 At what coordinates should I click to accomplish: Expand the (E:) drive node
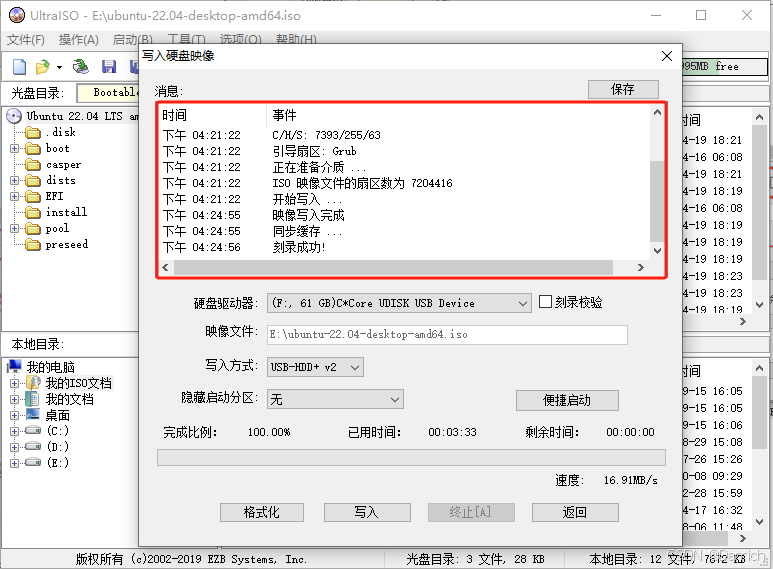pyautogui.click(x=14, y=463)
